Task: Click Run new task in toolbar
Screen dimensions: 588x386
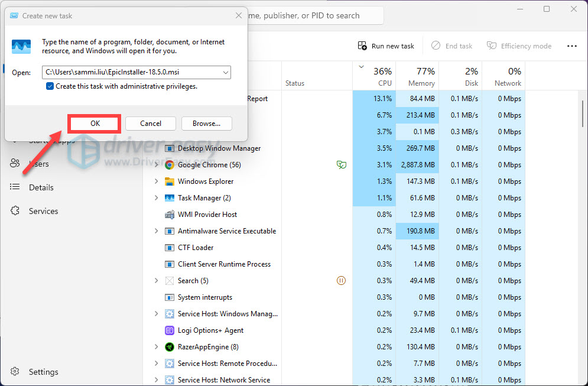Action: [x=386, y=46]
